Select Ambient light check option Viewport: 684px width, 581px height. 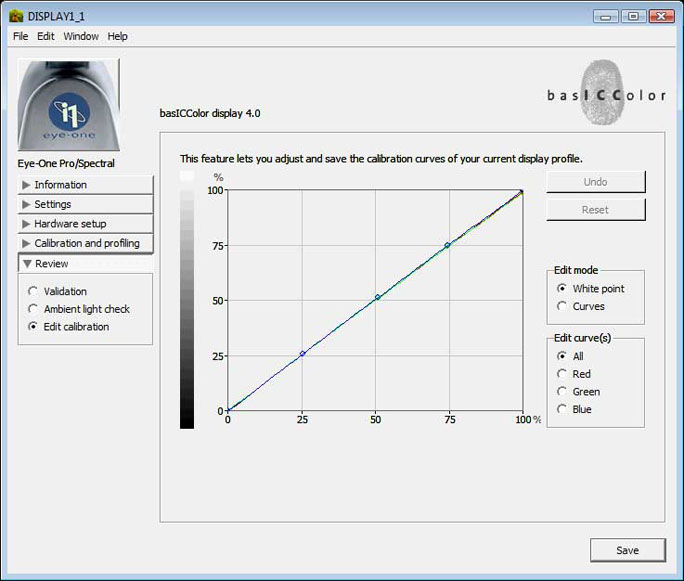pos(33,309)
